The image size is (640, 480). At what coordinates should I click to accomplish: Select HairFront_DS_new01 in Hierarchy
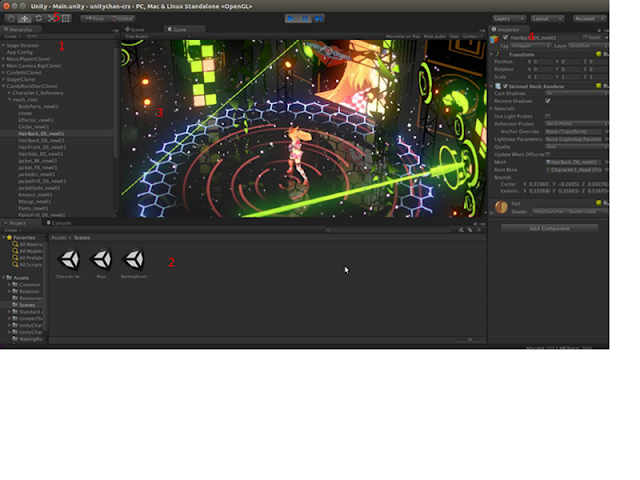pos(42,147)
